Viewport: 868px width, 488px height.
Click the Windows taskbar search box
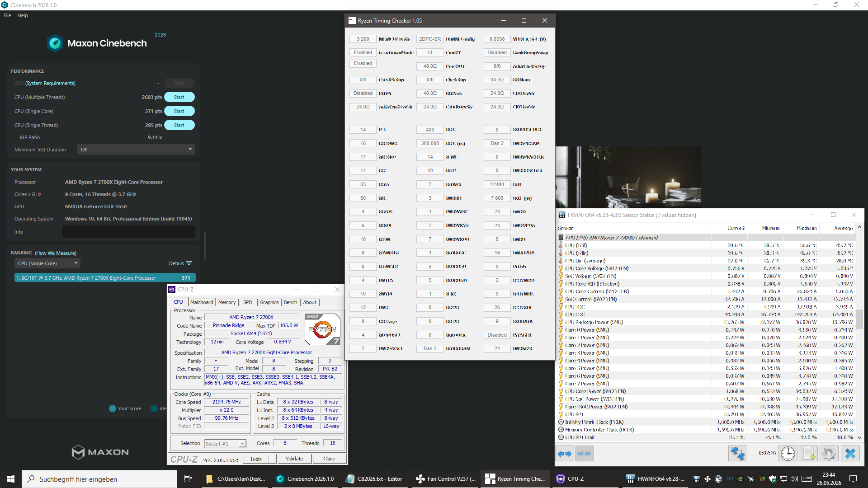(99, 479)
